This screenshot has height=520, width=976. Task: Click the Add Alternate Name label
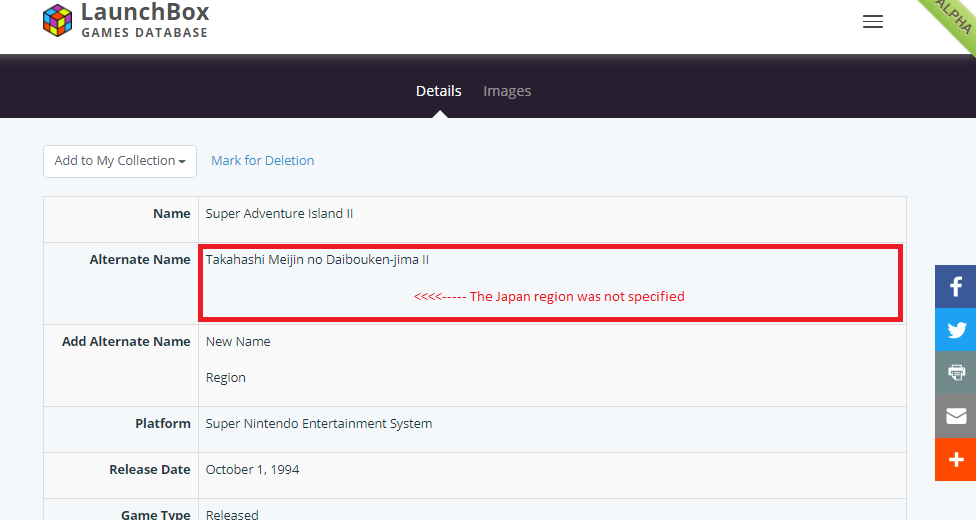point(126,342)
